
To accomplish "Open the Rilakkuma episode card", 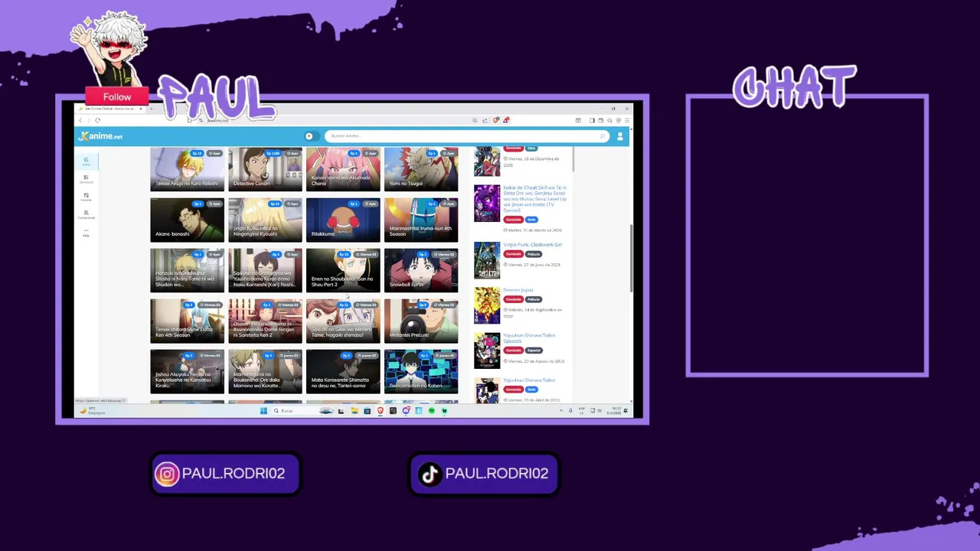I will [343, 220].
